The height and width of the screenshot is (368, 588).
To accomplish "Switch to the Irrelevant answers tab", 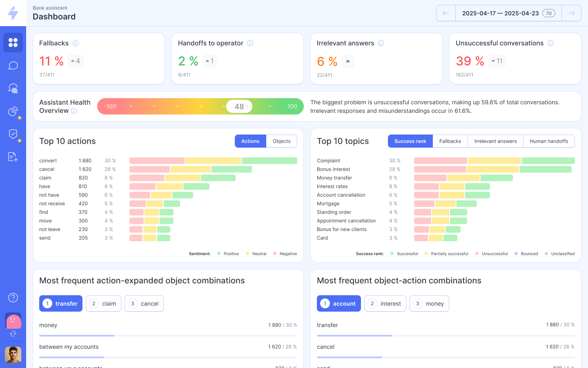I will (495, 141).
